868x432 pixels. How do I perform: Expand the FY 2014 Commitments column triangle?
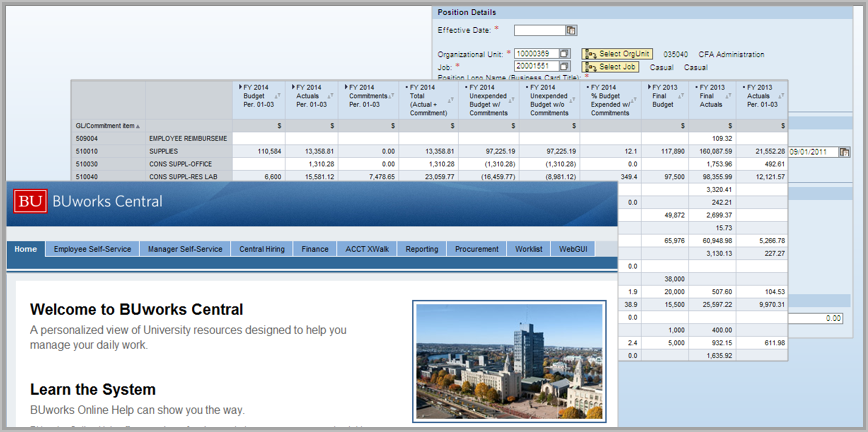click(x=347, y=88)
